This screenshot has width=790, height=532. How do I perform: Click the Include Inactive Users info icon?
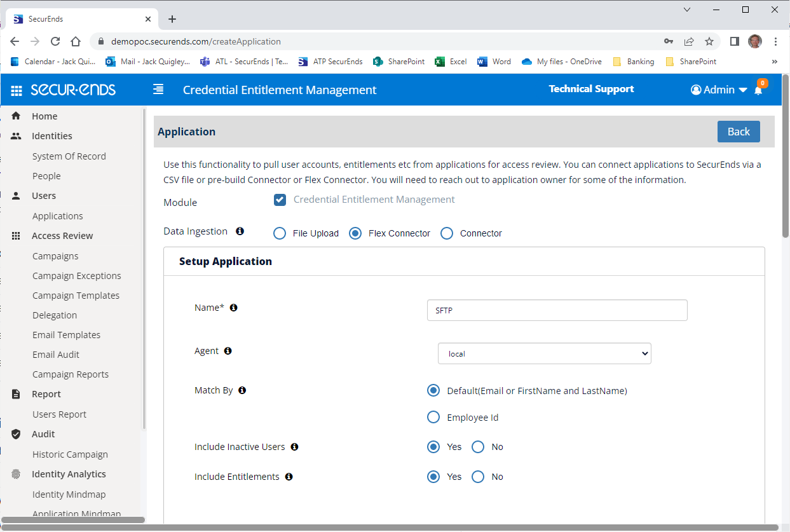[x=294, y=447]
